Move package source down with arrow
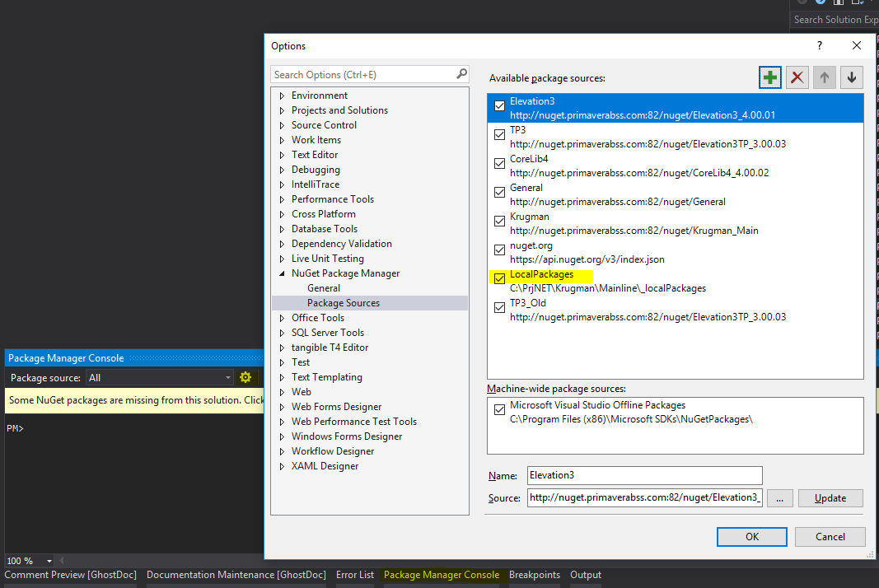The height and width of the screenshot is (588, 879). pyautogui.click(x=852, y=77)
